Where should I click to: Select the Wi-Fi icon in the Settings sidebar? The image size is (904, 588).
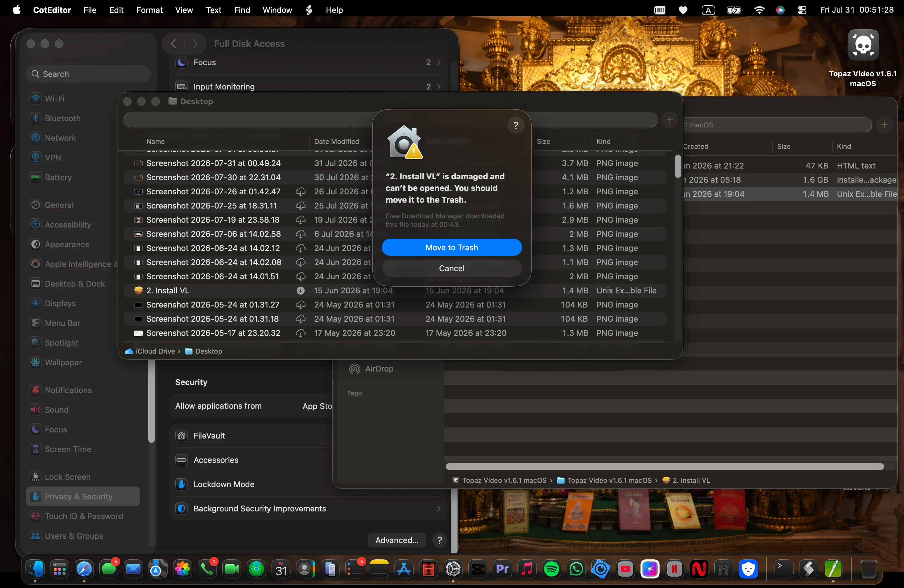coord(36,98)
